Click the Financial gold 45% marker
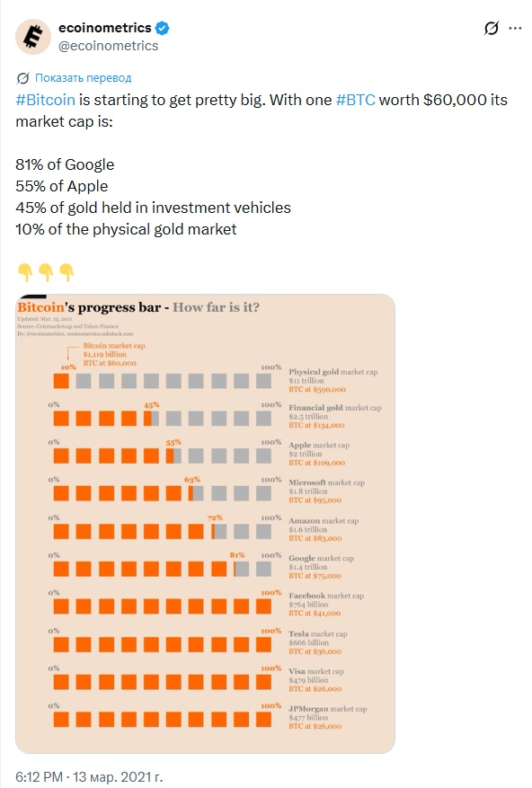 151,404
